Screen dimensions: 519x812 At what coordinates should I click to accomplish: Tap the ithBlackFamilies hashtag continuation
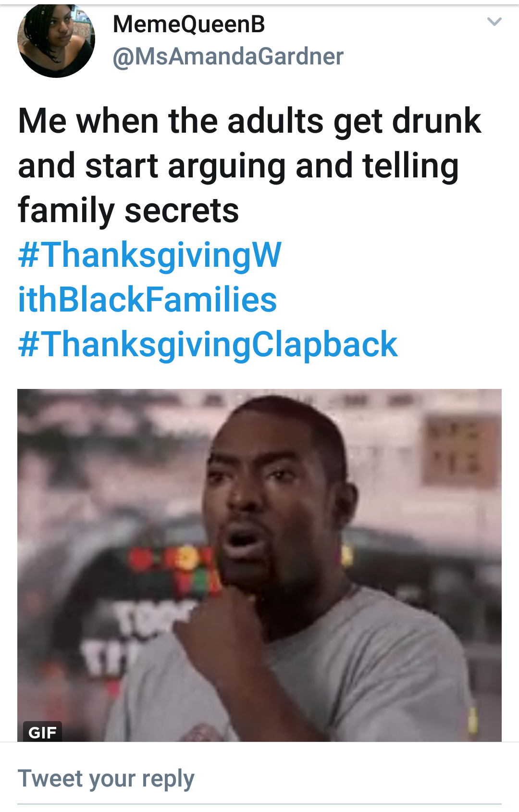click(x=148, y=300)
